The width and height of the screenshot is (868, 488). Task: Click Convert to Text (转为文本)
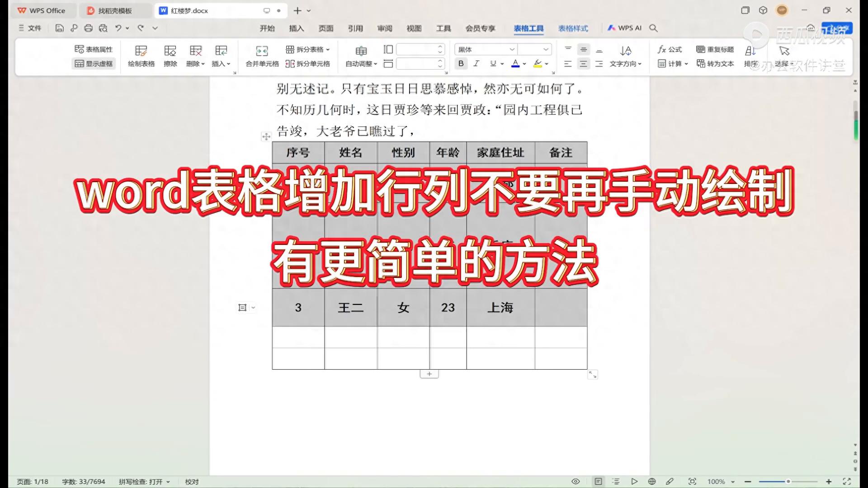(715, 64)
